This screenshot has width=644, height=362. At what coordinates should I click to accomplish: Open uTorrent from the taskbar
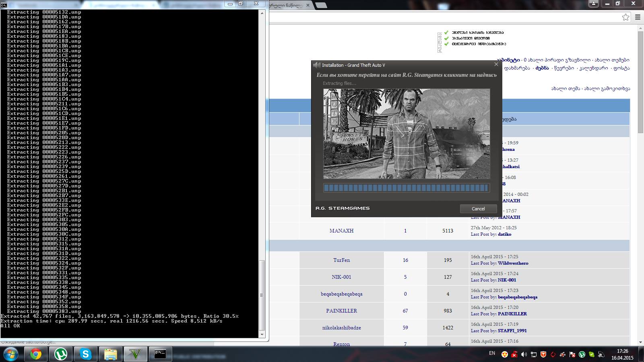pyautogui.click(x=60, y=354)
